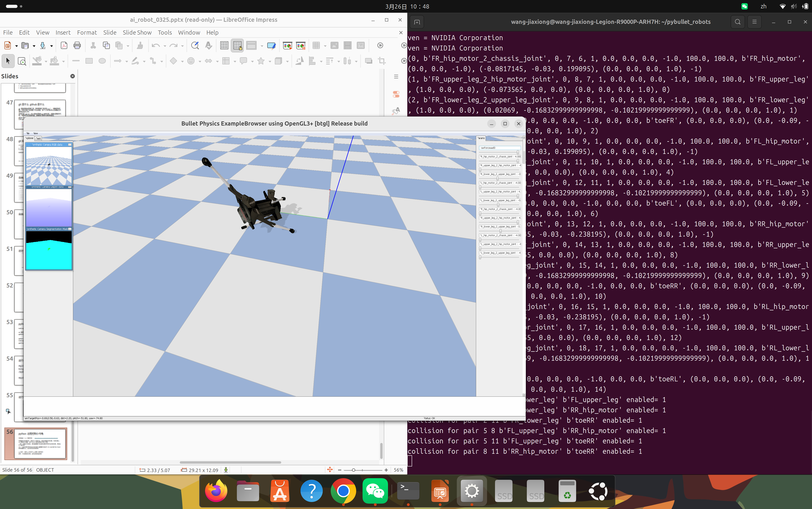Viewport: 812px width, 509px height.
Task: Click the Master Slide icon
Action: (271, 46)
